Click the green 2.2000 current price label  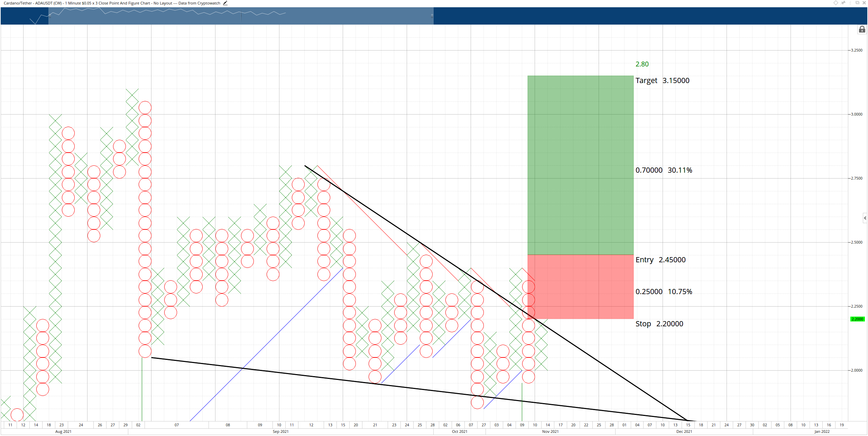(857, 319)
